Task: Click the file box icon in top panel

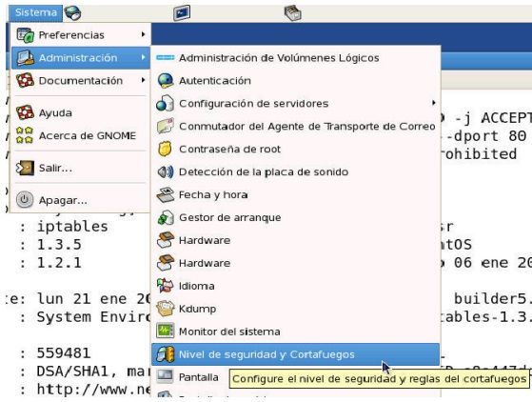Action: click(x=292, y=13)
